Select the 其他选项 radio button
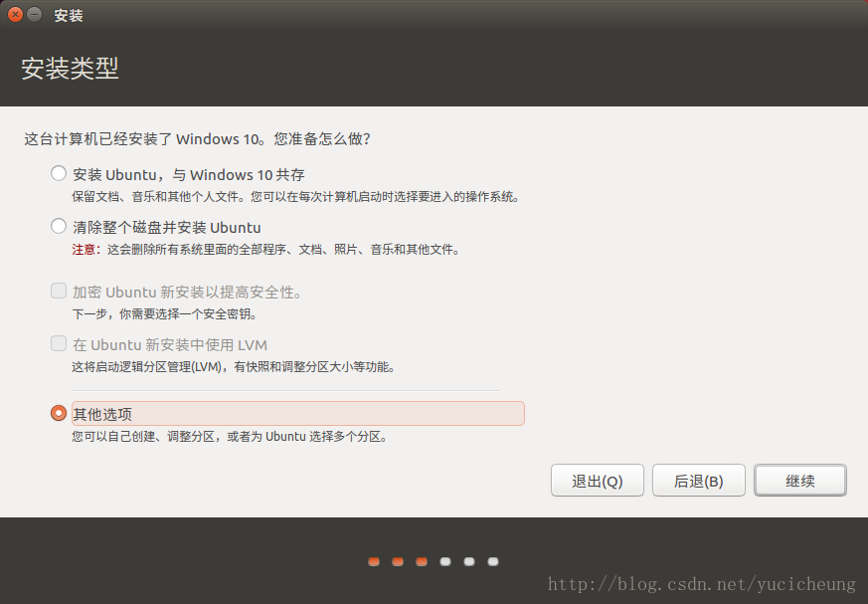The height and width of the screenshot is (604, 868). 59,413
